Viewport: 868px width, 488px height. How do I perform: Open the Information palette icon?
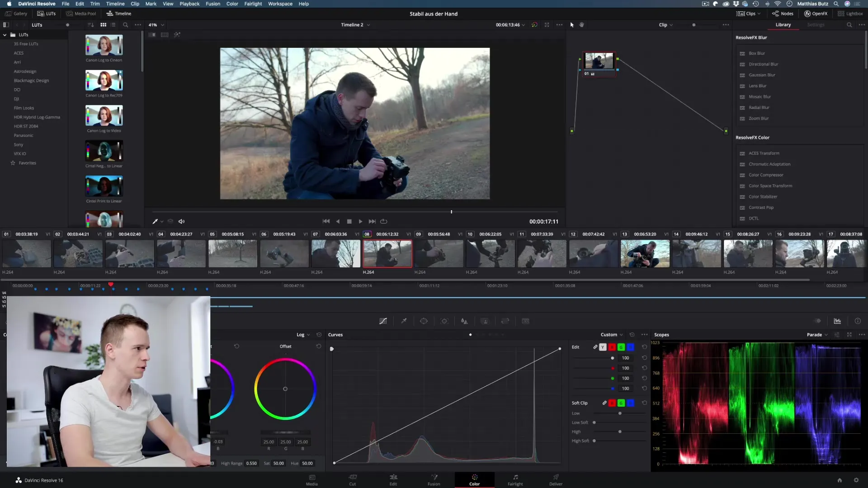coord(858,321)
